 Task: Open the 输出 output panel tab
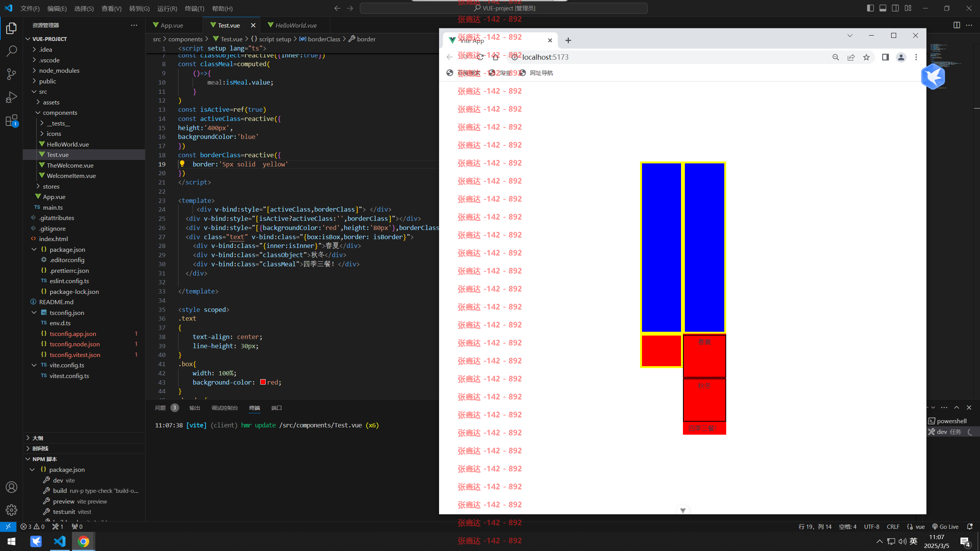pos(194,408)
